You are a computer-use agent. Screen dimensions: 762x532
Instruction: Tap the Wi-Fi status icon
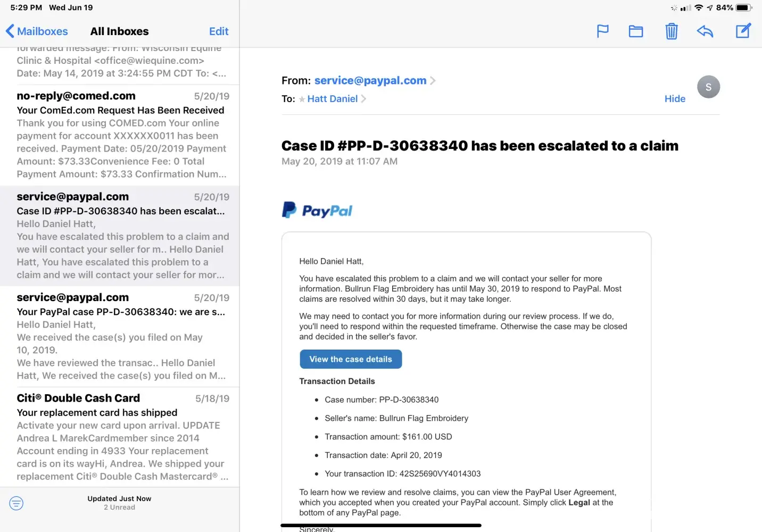(699, 7)
